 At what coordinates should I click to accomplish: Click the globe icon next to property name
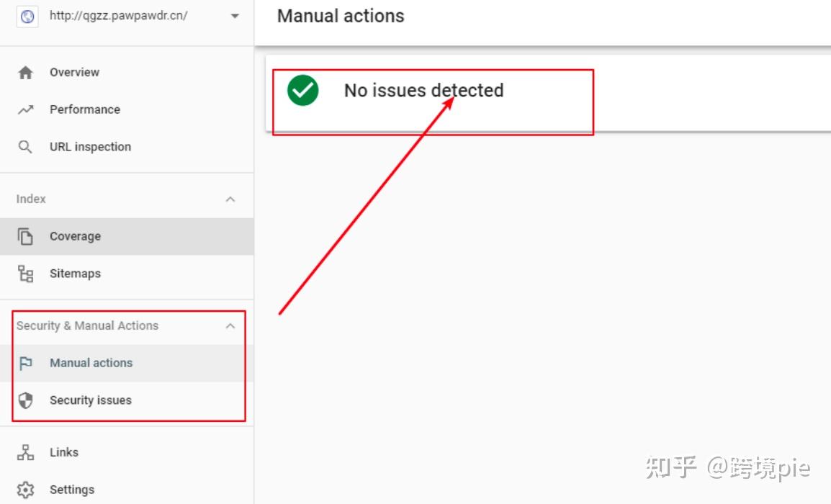26,16
